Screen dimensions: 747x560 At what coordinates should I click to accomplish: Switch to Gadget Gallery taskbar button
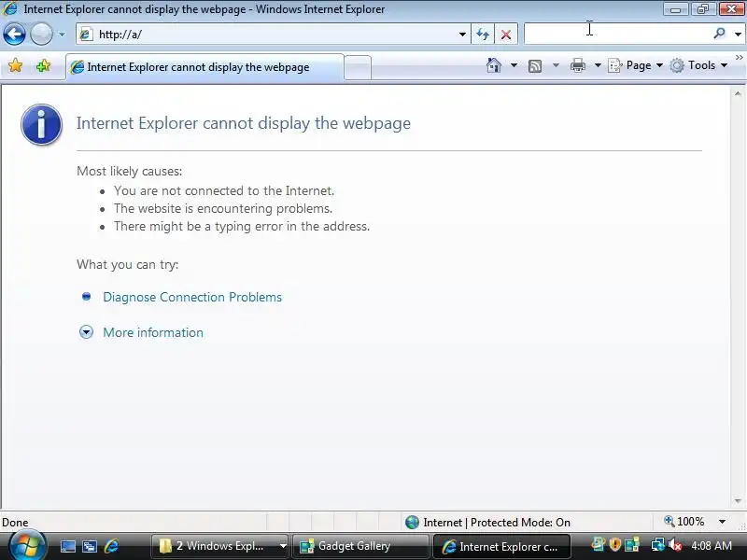pos(361,546)
